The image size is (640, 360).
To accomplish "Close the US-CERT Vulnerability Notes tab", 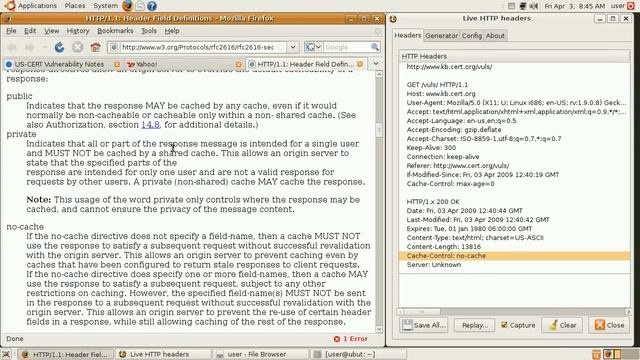I will tap(117, 64).
